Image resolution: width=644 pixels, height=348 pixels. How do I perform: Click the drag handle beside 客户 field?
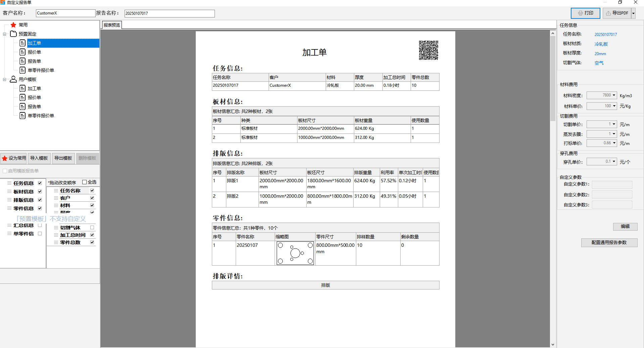click(x=56, y=198)
